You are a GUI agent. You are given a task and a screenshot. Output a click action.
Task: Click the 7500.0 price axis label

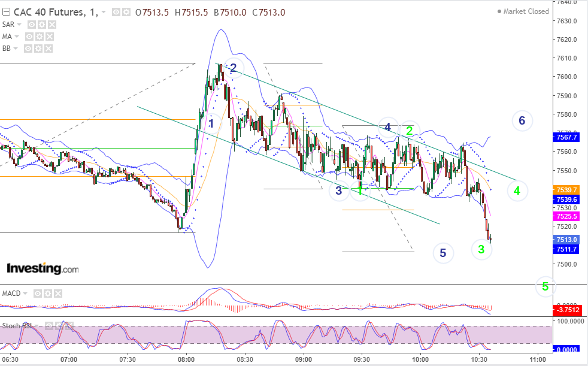pos(567,264)
